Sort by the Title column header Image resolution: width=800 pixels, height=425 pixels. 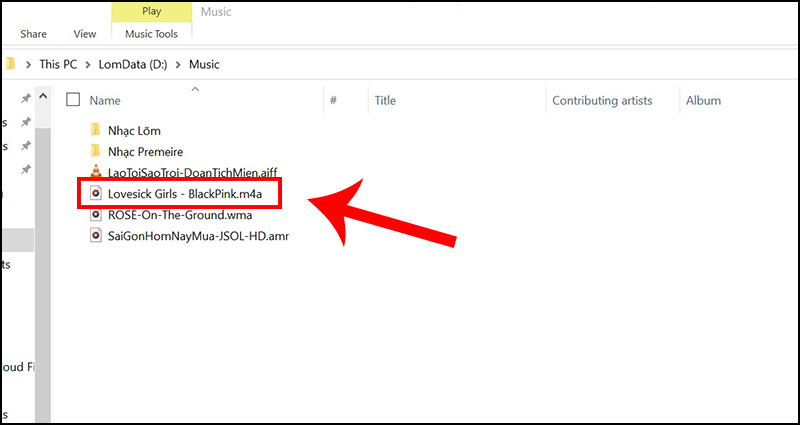(x=385, y=101)
